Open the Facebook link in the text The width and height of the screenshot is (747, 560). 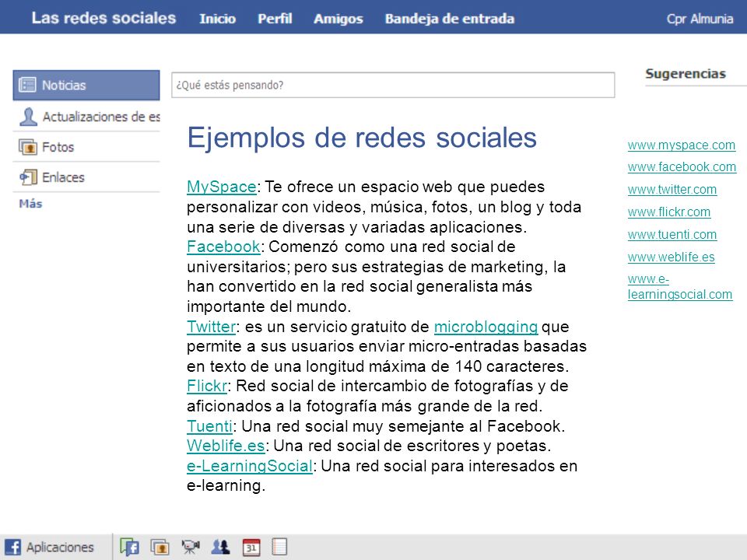coord(223,247)
